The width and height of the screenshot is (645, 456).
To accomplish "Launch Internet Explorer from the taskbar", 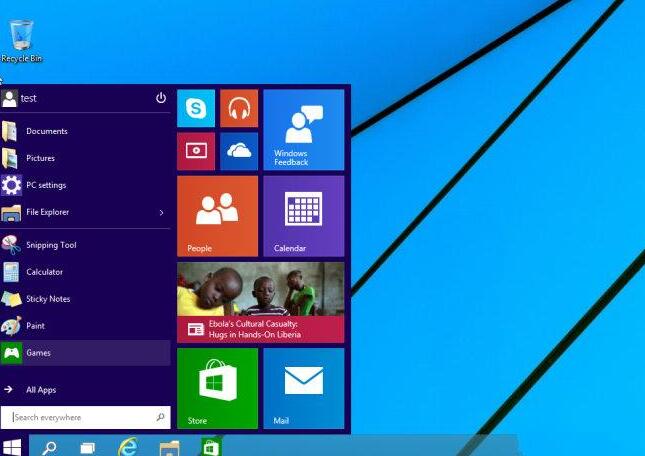I will [128, 447].
